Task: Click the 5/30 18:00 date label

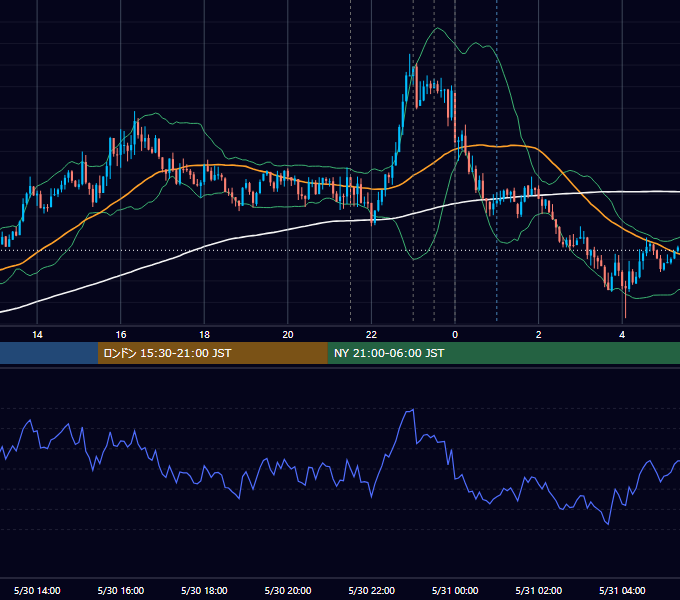Action: 204,590
